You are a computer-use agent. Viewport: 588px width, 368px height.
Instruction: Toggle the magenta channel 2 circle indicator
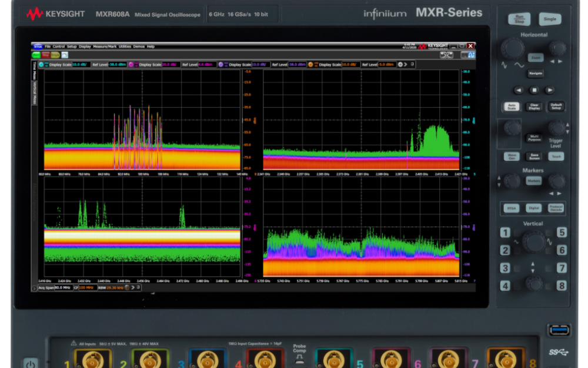(x=131, y=65)
